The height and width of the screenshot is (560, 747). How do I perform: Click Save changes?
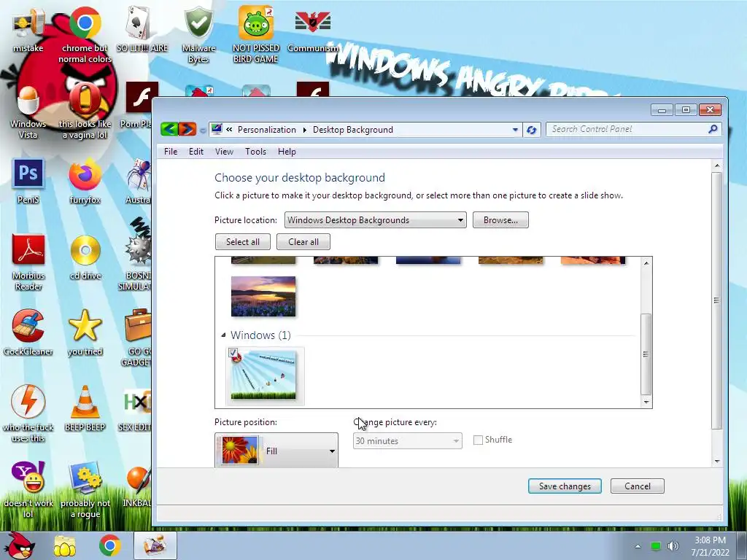[x=565, y=486]
